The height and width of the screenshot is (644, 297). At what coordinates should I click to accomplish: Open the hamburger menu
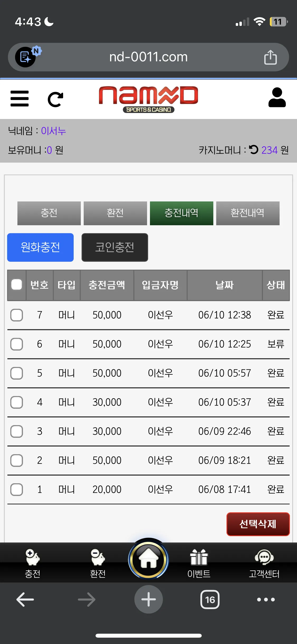tap(20, 99)
